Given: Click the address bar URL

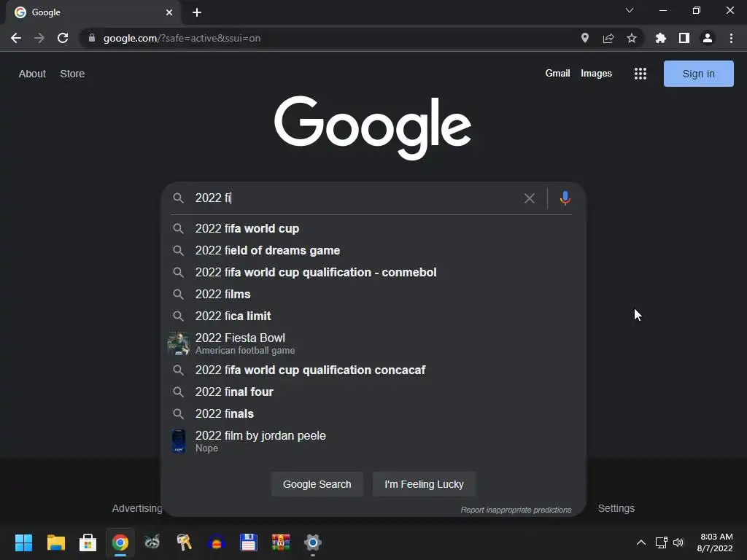Looking at the screenshot, I should tap(182, 38).
